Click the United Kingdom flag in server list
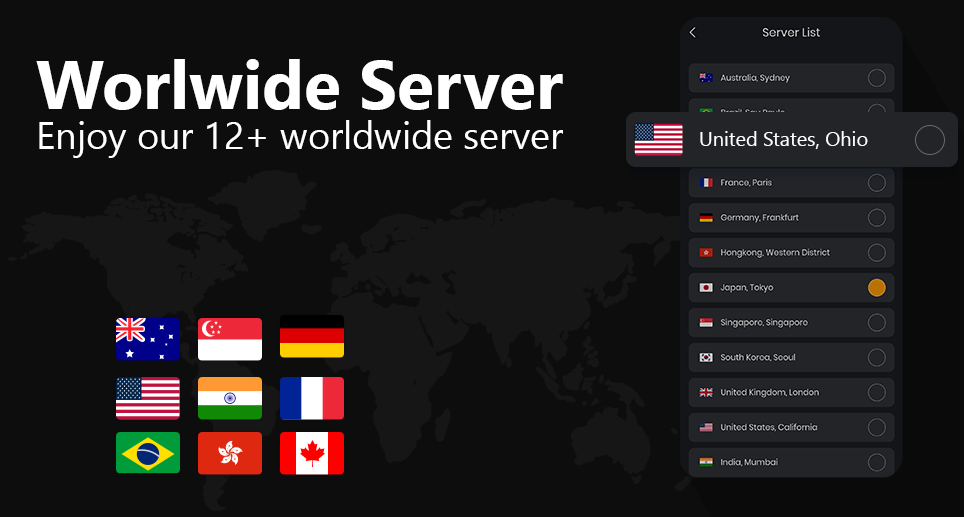 706,392
